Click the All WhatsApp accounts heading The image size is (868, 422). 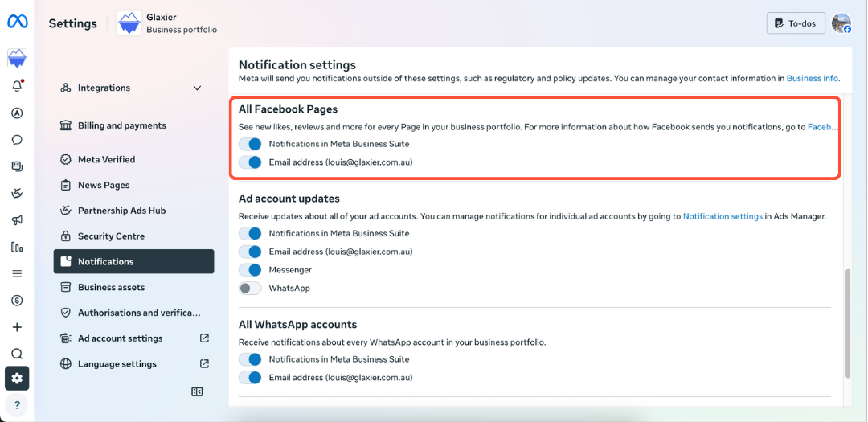pyautogui.click(x=297, y=324)
